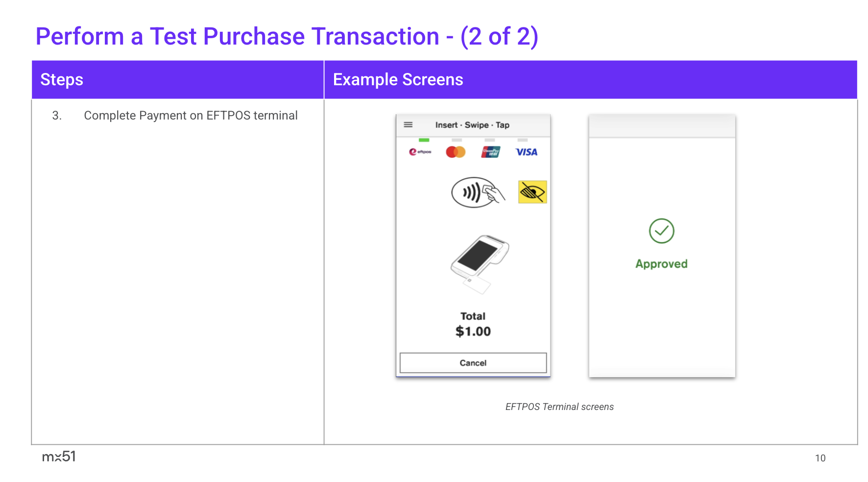868x482 pixels.
Task: Select the $1.00 total amount
Action: (473, 332)
